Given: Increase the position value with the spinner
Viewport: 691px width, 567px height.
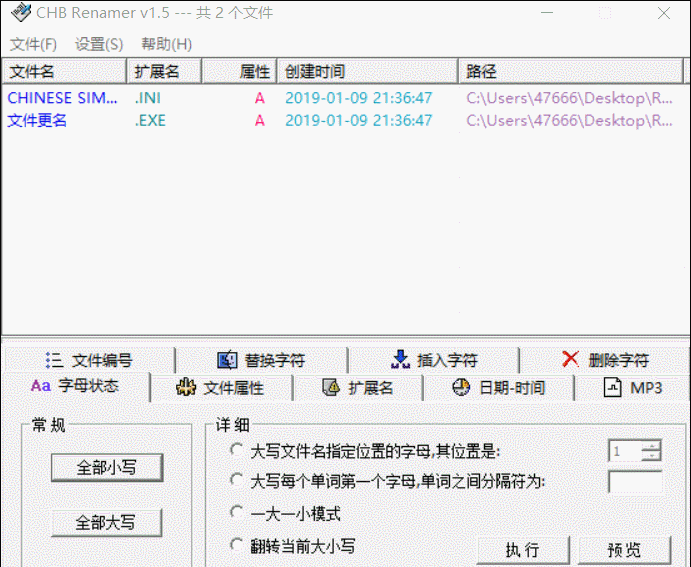Looking at the screenshot, I should [x=651, y=446].
